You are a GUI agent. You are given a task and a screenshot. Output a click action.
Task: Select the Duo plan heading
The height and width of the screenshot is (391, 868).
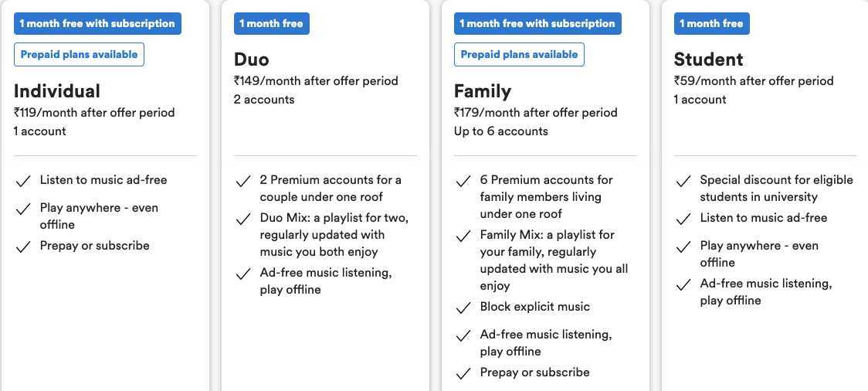point(251,59)
